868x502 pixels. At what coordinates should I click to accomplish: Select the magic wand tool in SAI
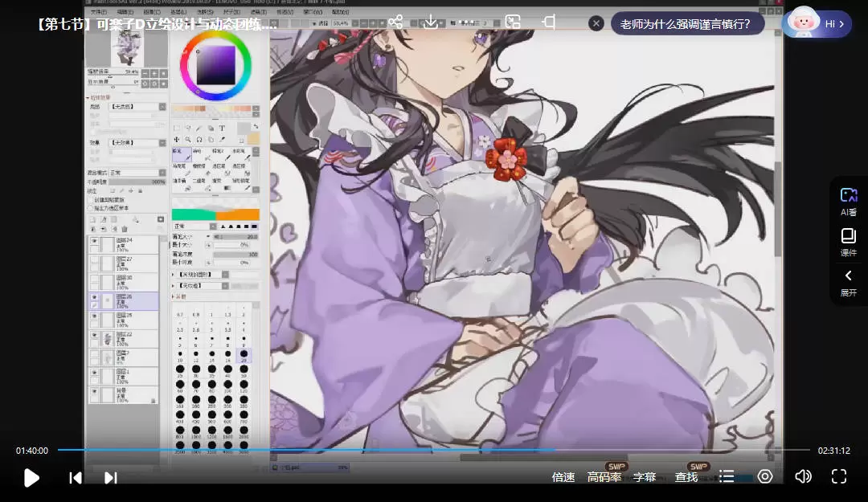tap(199, 128)
